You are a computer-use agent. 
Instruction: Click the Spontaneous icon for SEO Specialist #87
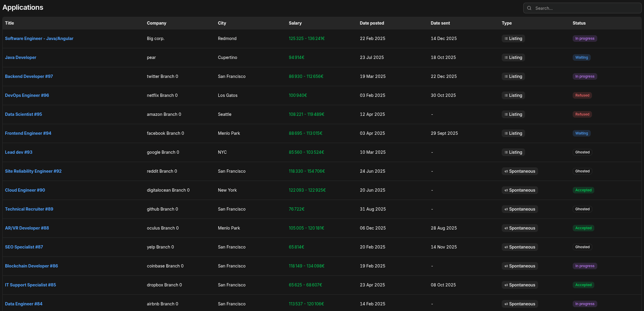pos(506,247)
